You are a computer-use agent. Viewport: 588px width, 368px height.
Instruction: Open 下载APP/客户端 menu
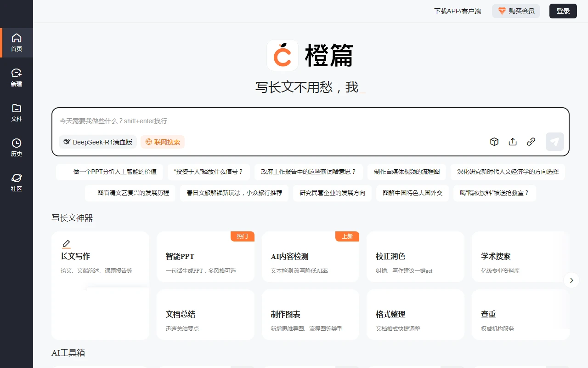[x=458, y=11]
